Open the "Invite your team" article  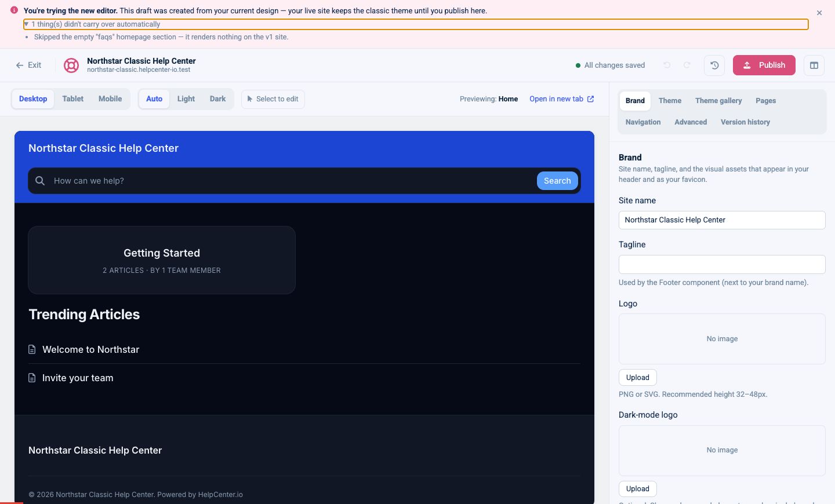tap(78, 378)
